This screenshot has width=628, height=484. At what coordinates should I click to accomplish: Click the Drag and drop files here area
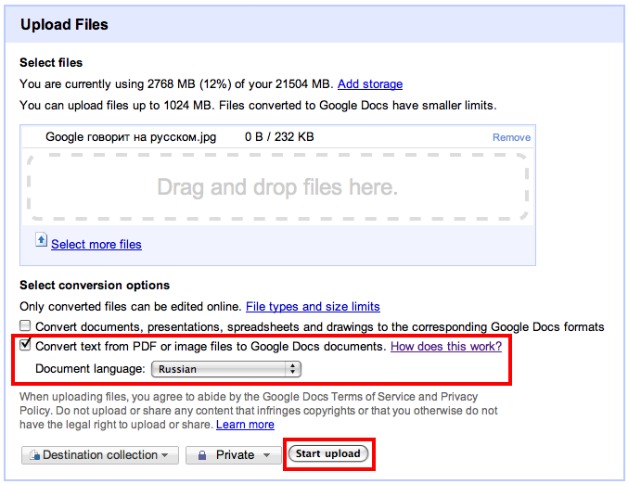point(278,187)
